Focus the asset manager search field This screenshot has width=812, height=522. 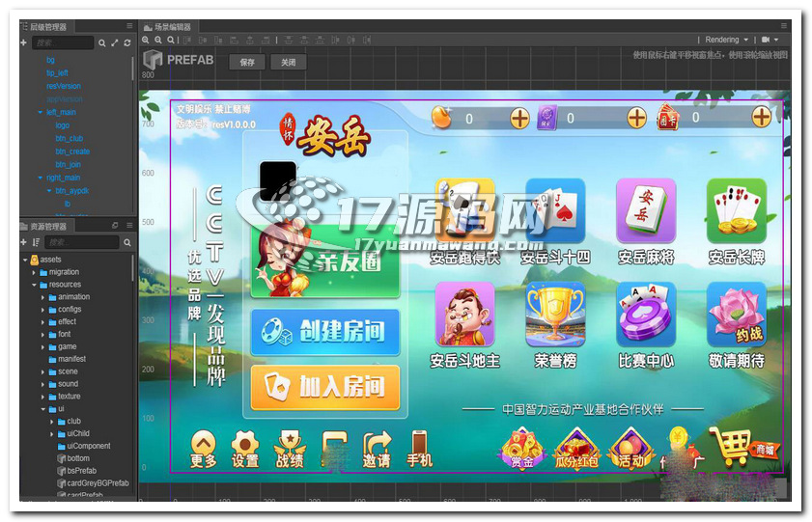pyautogui.click(x=82, y=242)
